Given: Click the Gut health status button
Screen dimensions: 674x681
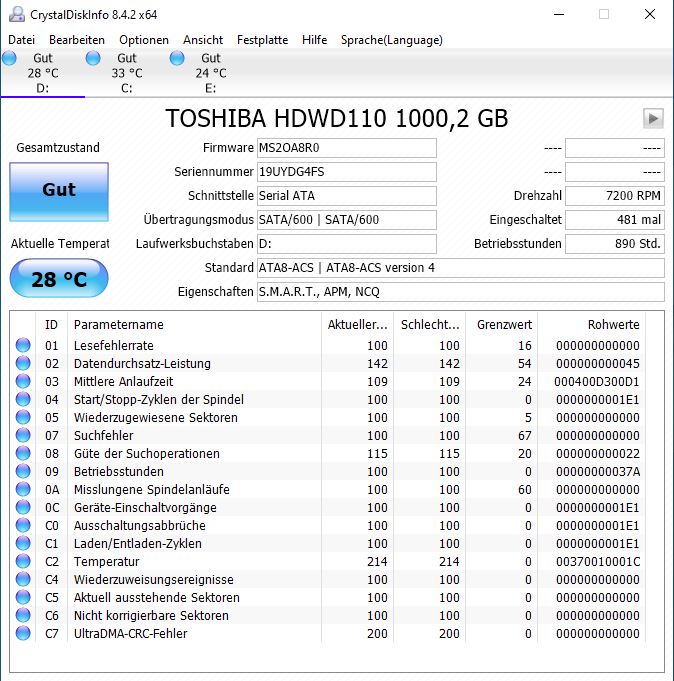Looking at the screenshot, I should 59,192.
